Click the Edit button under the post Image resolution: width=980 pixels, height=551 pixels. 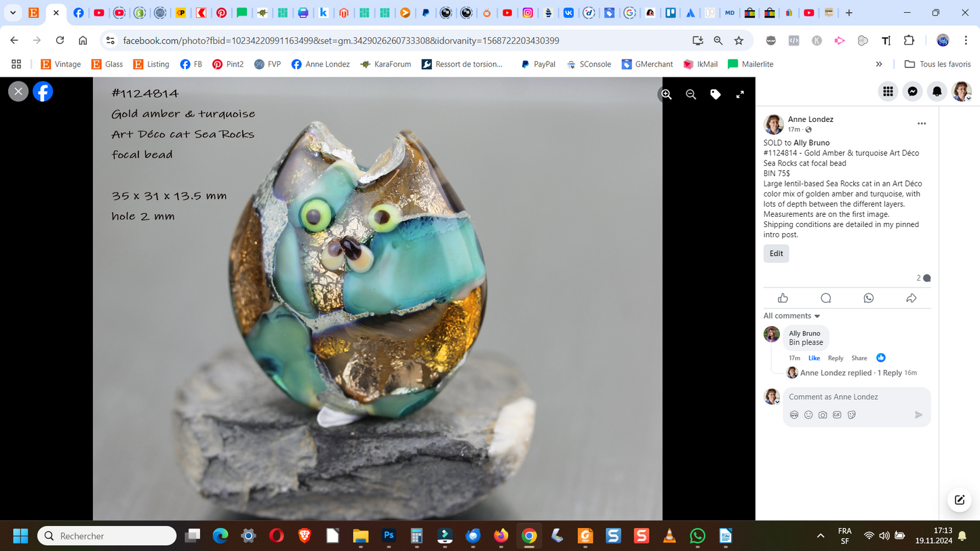777,253
